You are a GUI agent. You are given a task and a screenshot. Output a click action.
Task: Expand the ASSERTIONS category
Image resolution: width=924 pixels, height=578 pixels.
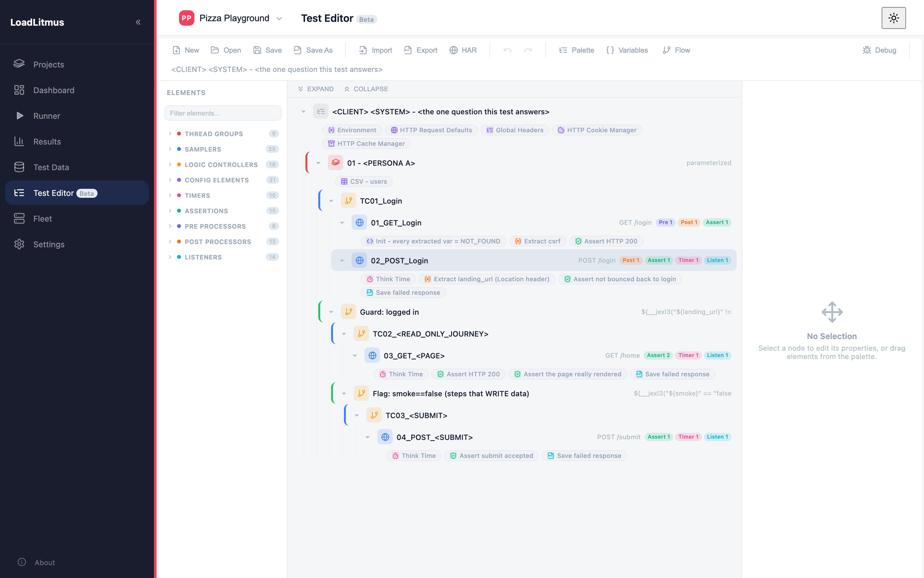223,211
